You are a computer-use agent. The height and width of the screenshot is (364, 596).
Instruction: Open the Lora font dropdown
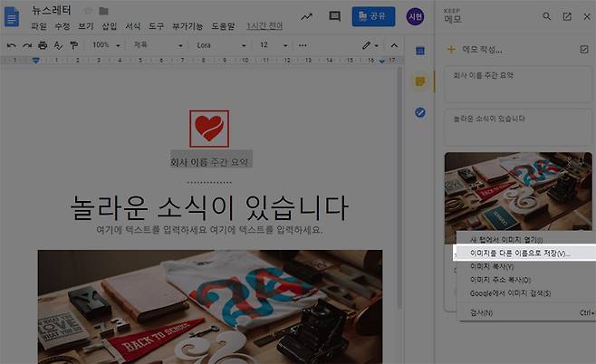[221, 45]
